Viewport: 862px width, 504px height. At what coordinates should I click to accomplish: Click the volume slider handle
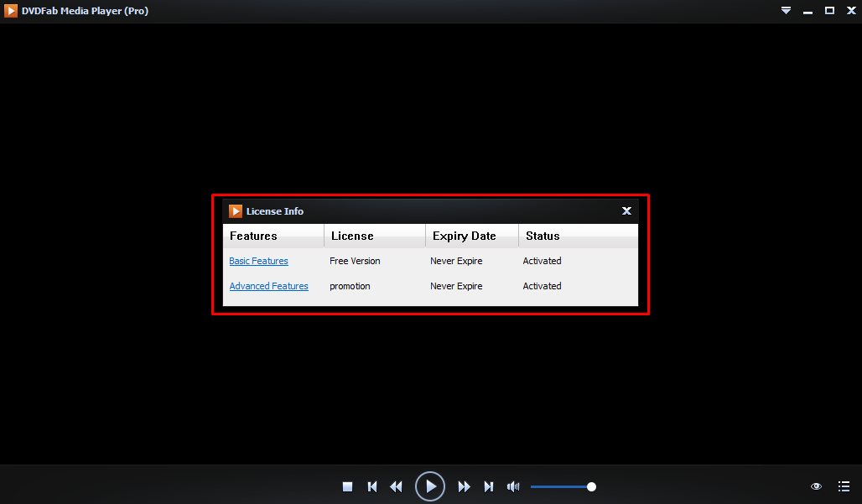591,486
